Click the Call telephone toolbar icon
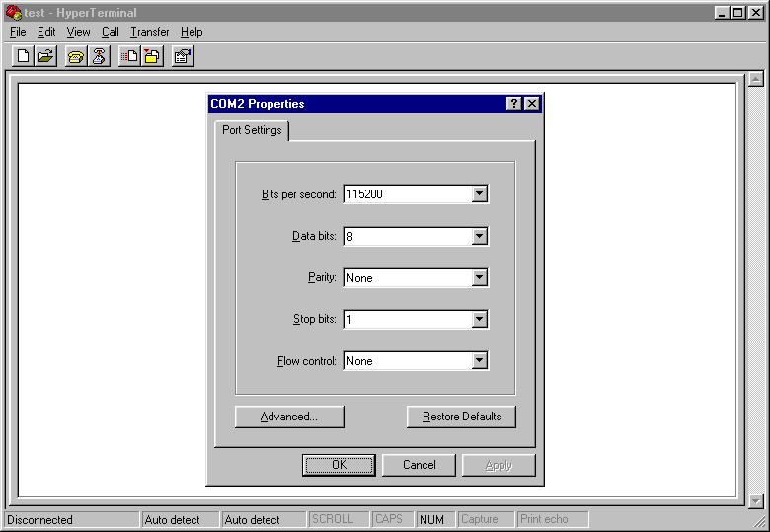The width and height of the screenshot is (770, 532). [76, 56]
